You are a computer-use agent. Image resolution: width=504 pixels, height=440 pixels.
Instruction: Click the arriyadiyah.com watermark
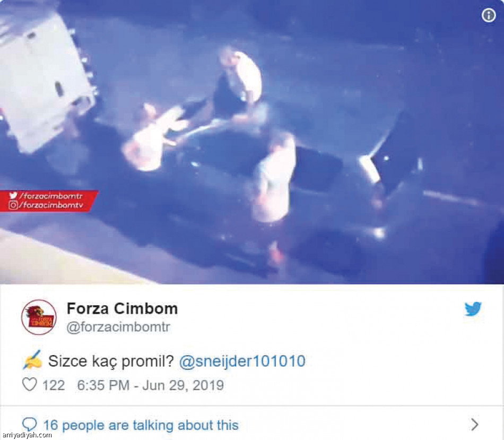(26, 435)
